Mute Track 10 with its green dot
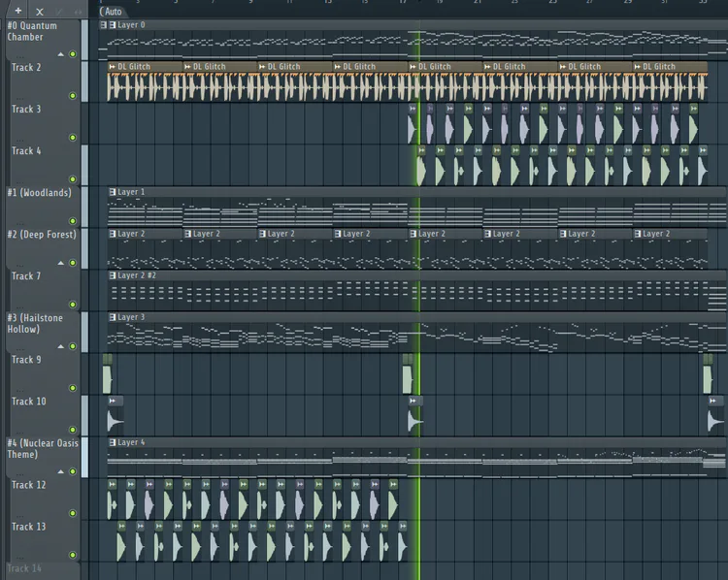 (x=73, y=430)
